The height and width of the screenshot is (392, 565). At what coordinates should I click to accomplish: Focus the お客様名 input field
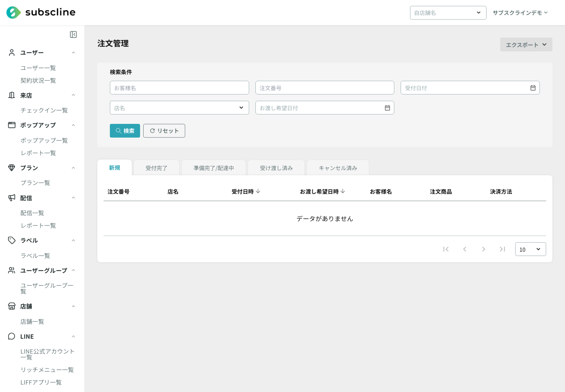pos(179,88)
